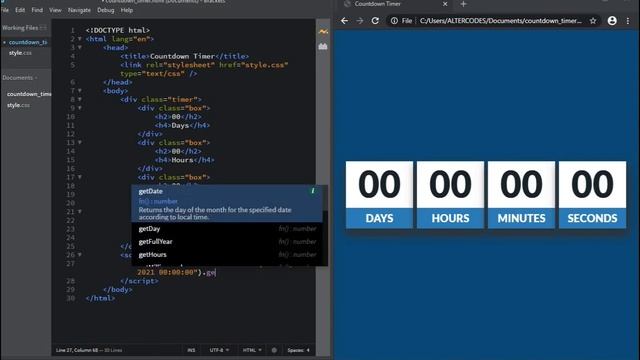Click linting status circle in status bar
Viewport: 640px width, 360px height.
click(274, 350)
